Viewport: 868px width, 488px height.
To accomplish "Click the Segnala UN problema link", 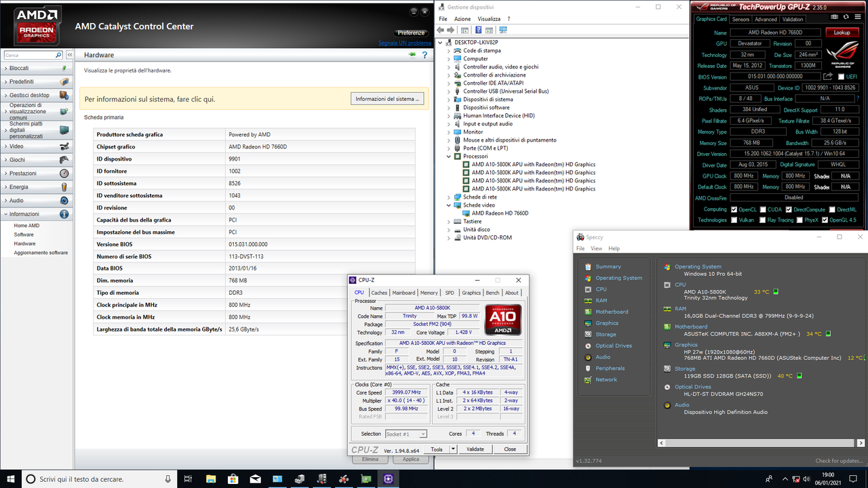I will [x=405, y=43].
